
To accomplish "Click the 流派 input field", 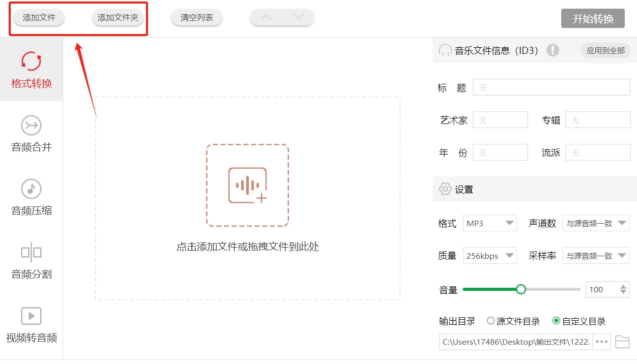I will pyautogui.click(x=598, y=153).
